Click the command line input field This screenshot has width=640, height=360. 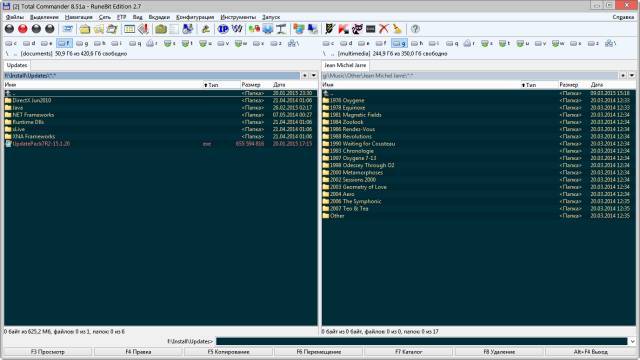coord(421,341)
